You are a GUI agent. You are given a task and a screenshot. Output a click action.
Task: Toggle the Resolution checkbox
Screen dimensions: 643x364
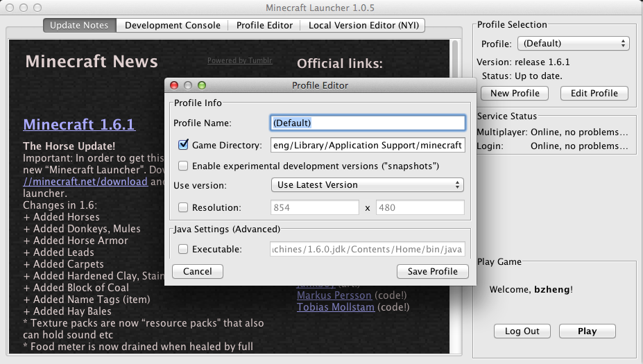183,207
